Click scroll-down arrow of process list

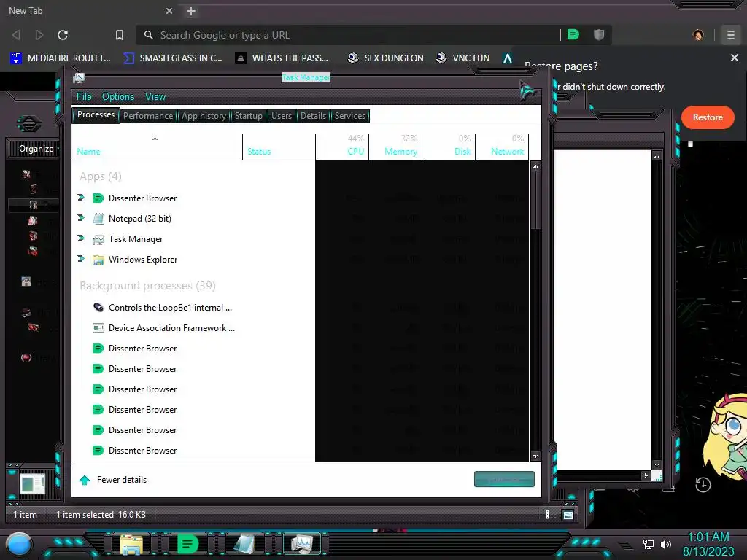535,456
